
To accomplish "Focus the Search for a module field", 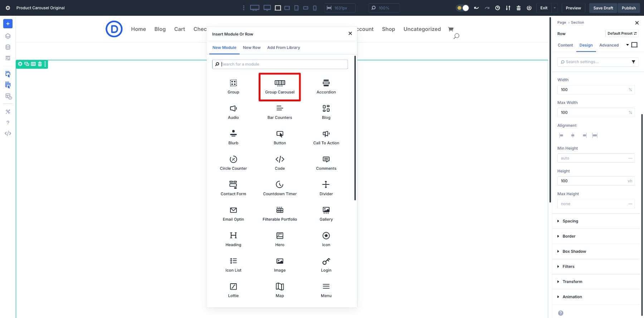I will tap(280, 64).
